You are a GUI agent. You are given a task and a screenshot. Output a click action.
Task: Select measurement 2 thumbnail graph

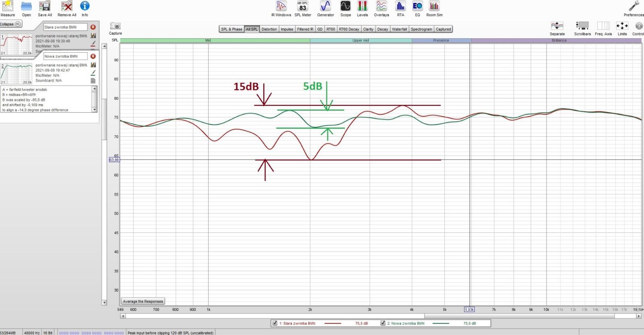tap(17, 74)
